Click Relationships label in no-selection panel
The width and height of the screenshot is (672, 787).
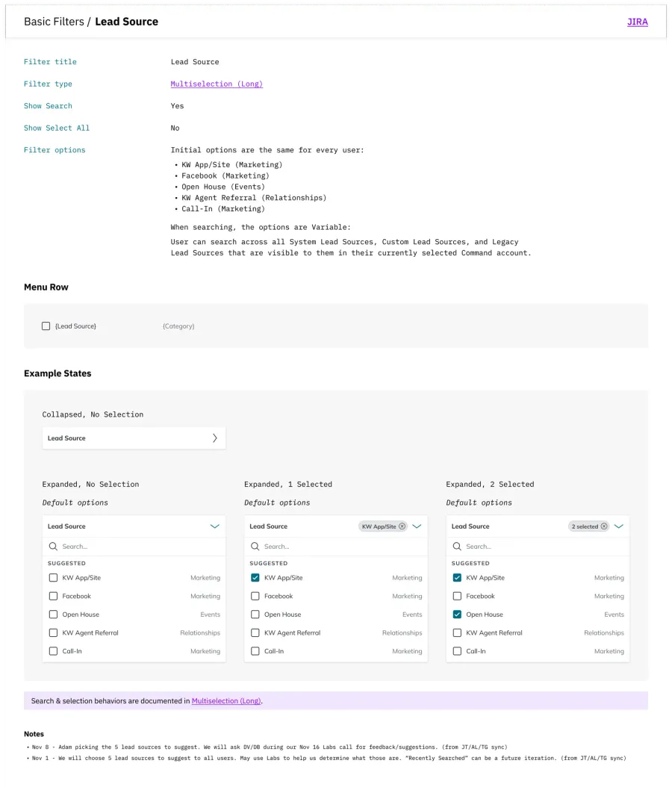[200, 633]
